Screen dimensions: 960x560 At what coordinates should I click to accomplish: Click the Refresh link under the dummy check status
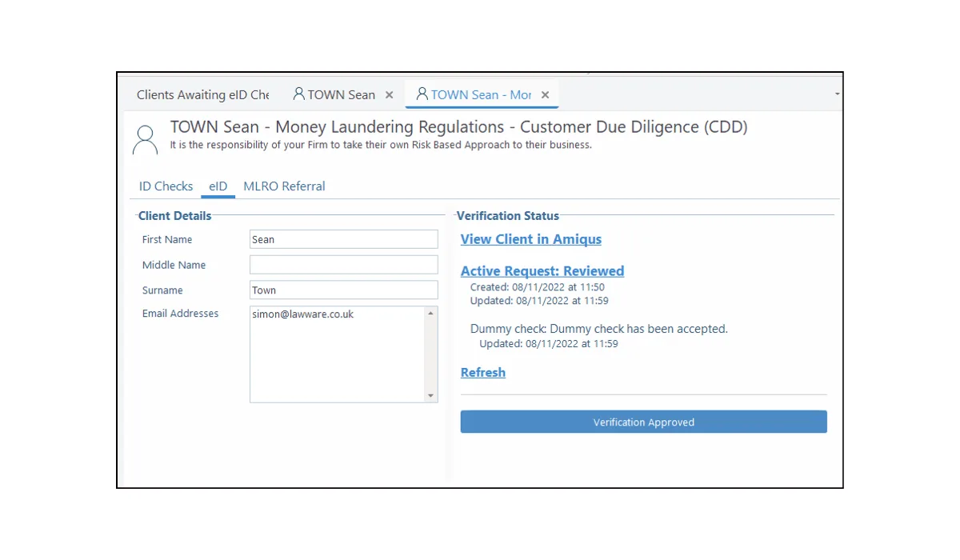pyautogui.click(x=482, y=372)
